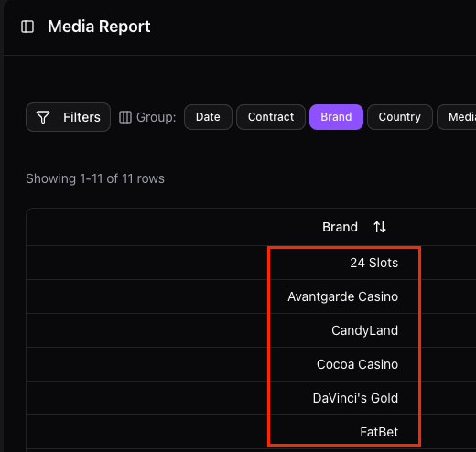Toggle the partially visible Media group
The height and width of the screenshot is (452, 476).
coord(457,117)
